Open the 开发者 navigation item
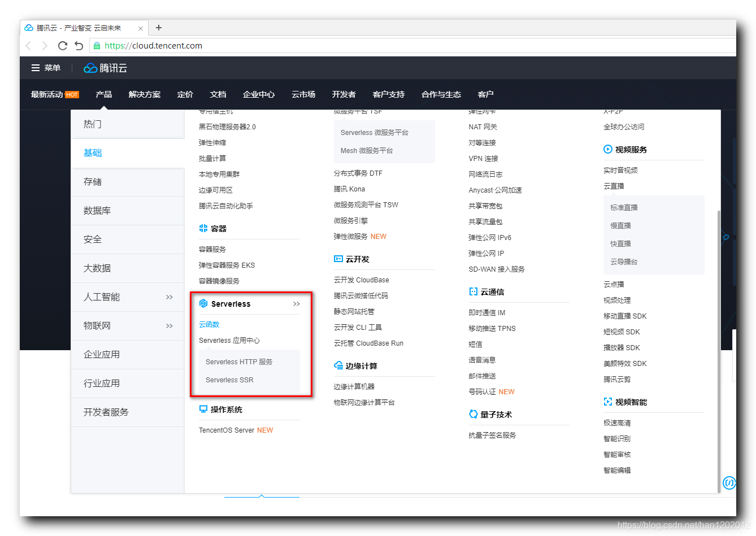 [344, 94]
